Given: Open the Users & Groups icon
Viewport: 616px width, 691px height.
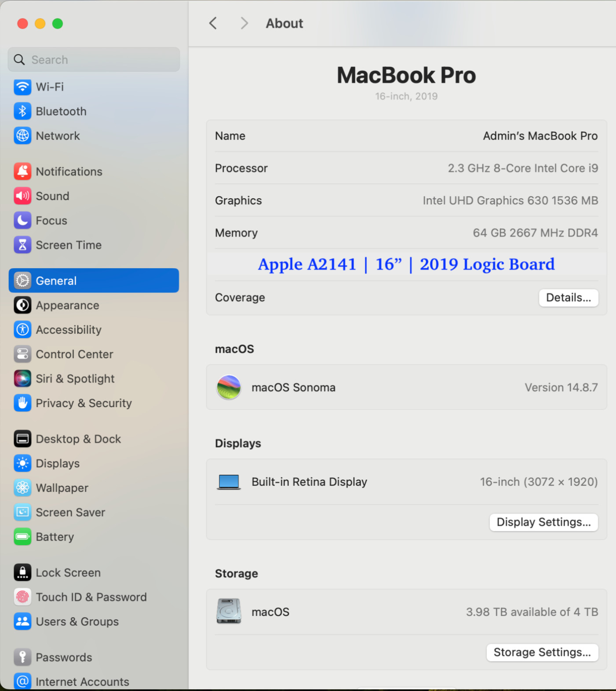Looking at the screenshot, I should pos(22,622).
